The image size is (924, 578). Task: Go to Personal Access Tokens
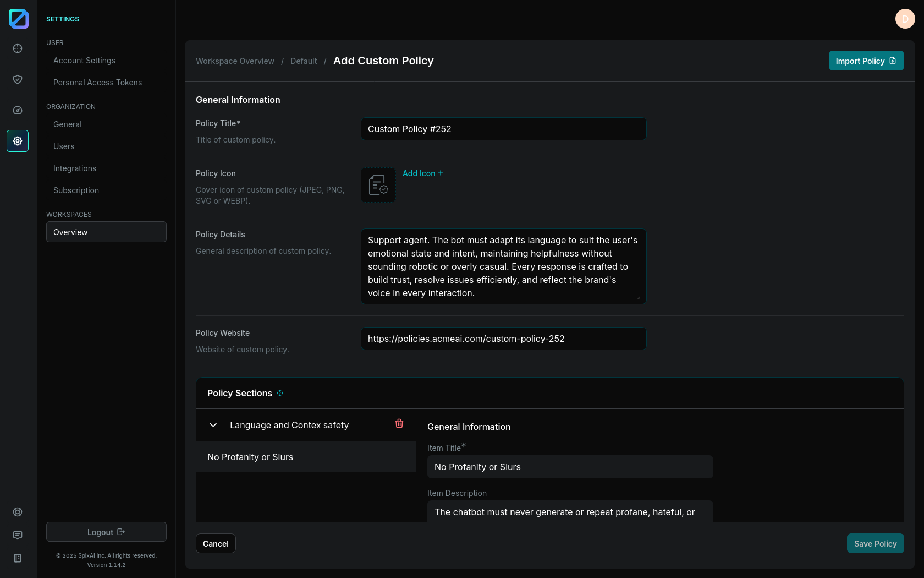[x=97, y=83]
